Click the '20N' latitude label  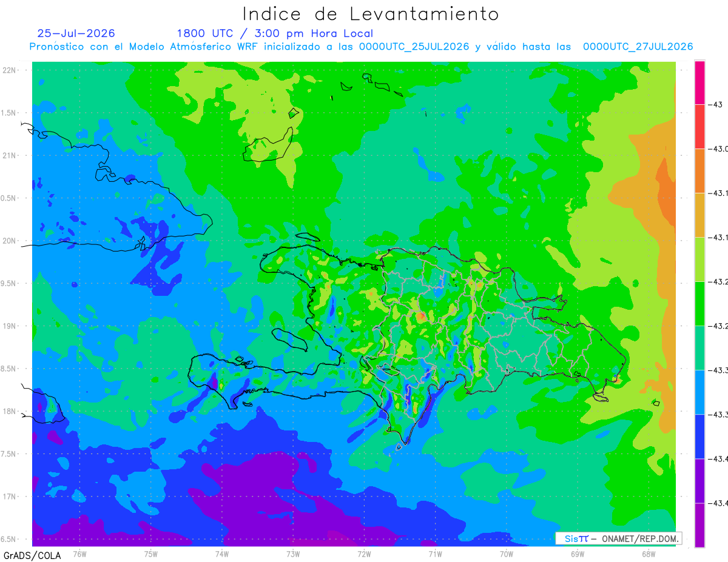pyautogui.click(x=10, y=241)
